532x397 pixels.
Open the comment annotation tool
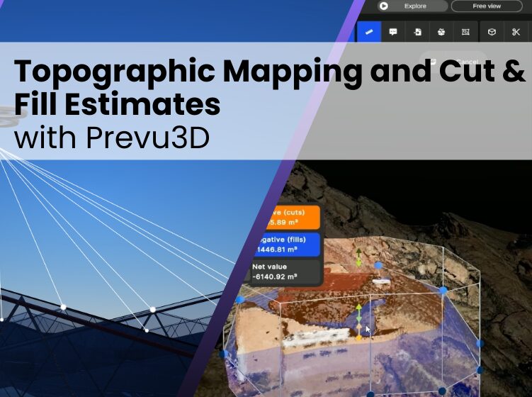point(393,32)
